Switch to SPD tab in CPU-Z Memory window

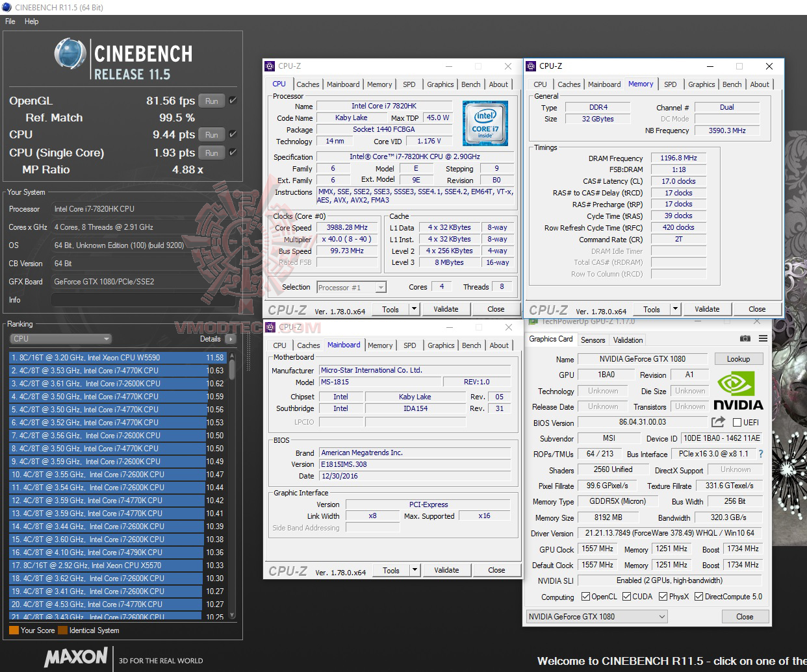coord(670,84)
